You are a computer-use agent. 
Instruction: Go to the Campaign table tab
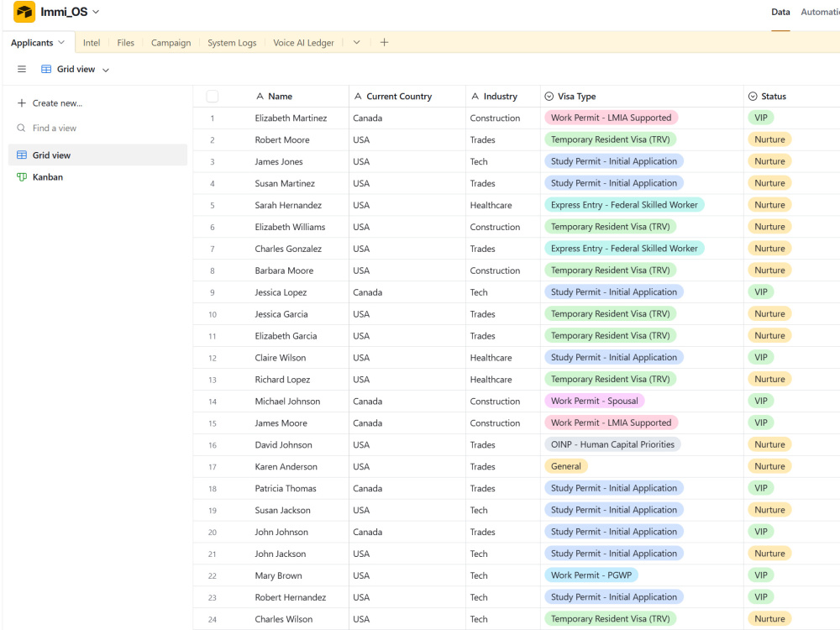(171, 43)
